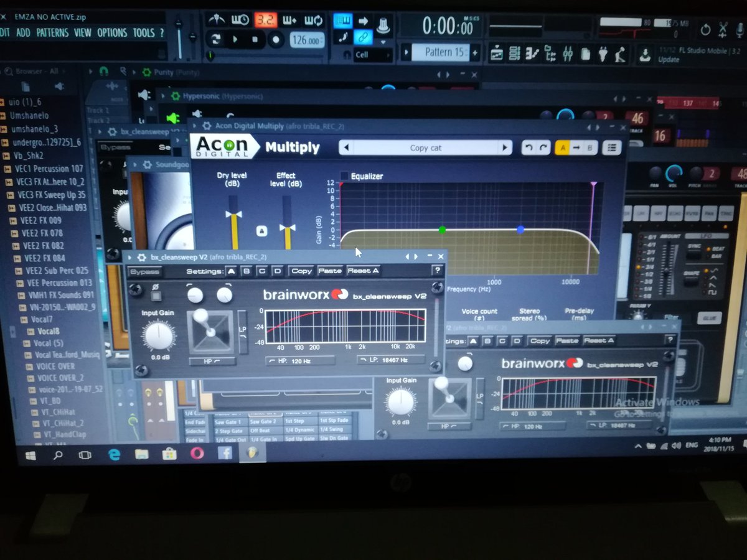
Task: Start playback with the Play button
Action: coord(236,39)
